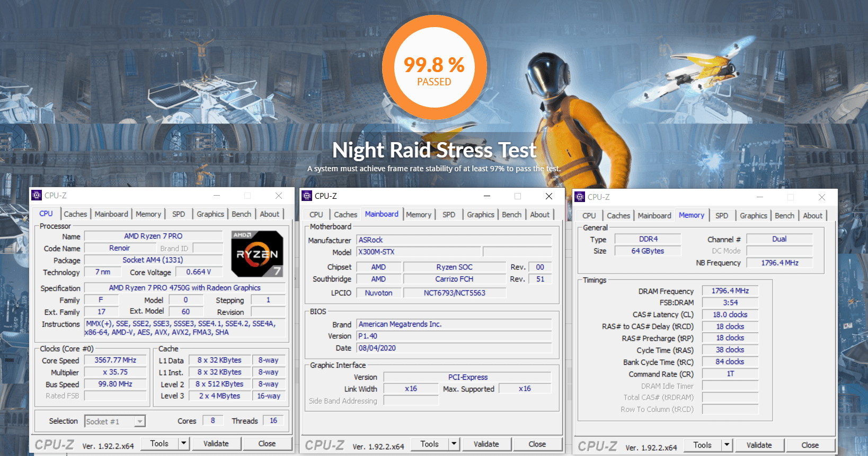Open Bench tab in middle CPU-Z window
The image size is (868, 456).
pos(512,214)
